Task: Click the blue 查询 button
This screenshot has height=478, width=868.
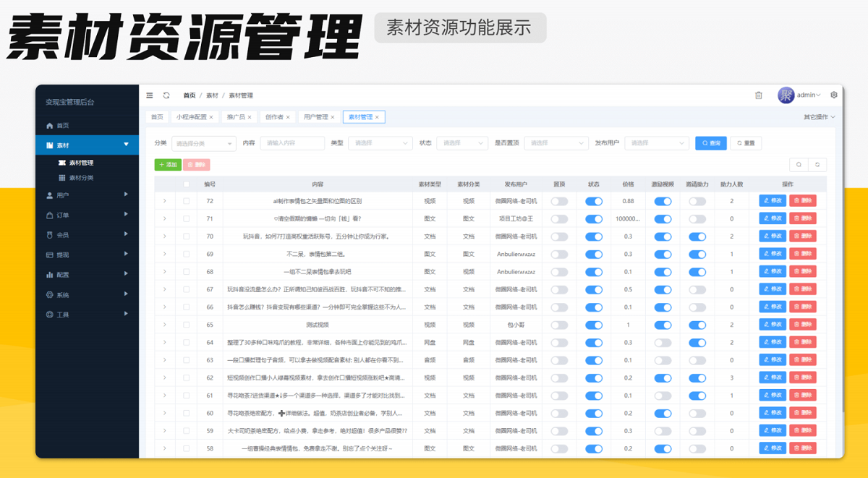Action: click(711, 143)
